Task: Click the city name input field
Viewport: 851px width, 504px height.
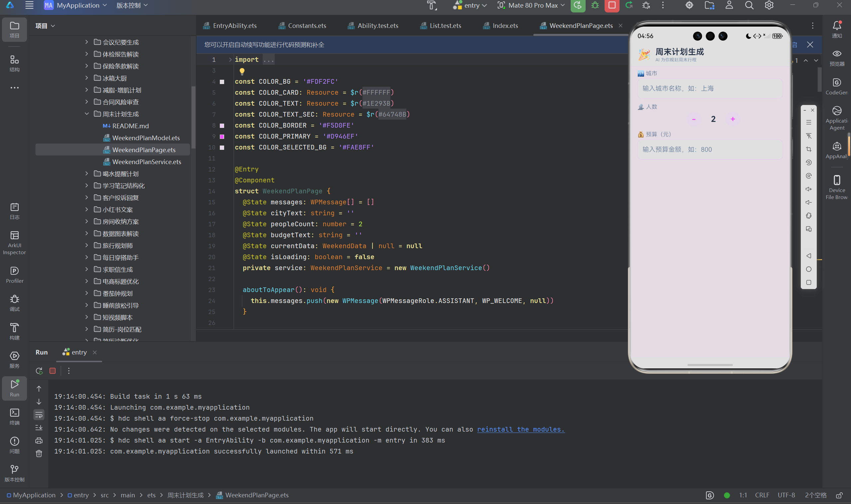Action: (710, 88)
